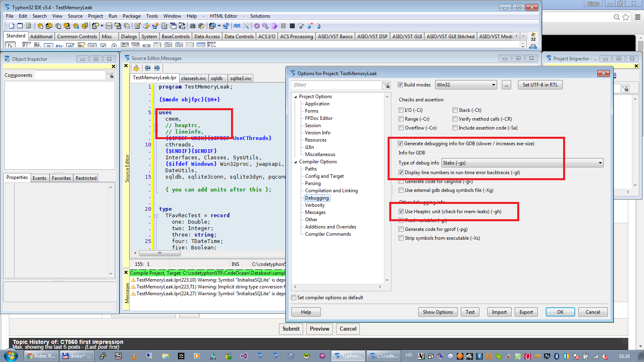This screenshot has width=644, height=362.
Task: Click the New Form toolbar icon
Action: point(20,26)
